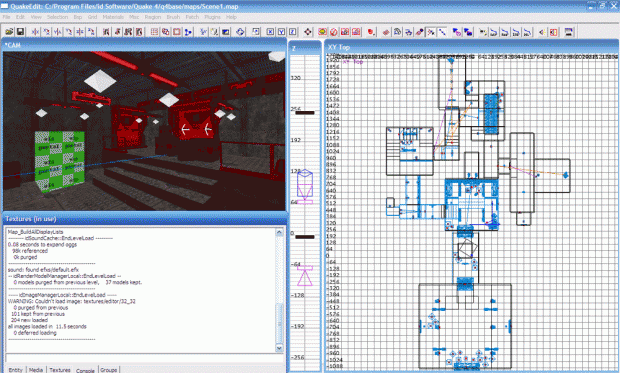Switch to the Textures tab
This screenshot has width=620, height=373.
60,370
